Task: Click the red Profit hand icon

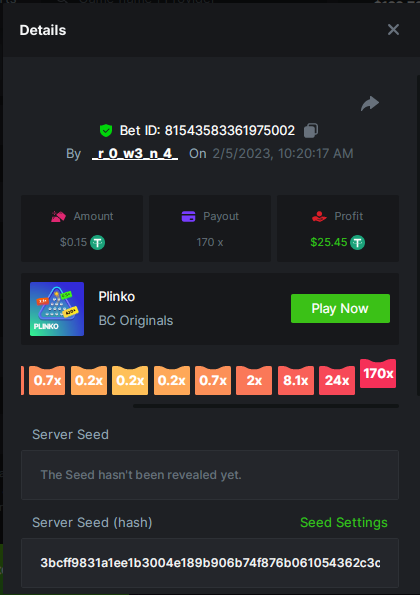Action: tap(319, 216)
